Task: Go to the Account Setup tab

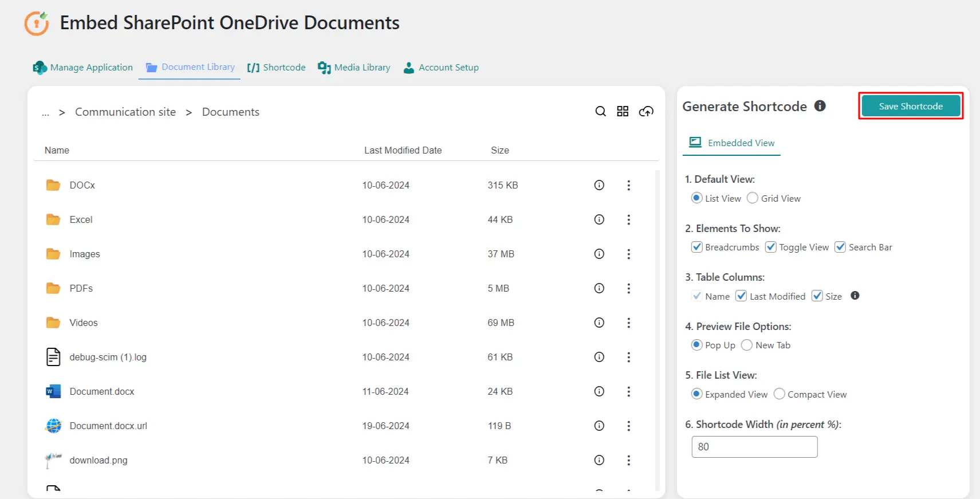Action: pyautogui.click(x=441, y=68)
